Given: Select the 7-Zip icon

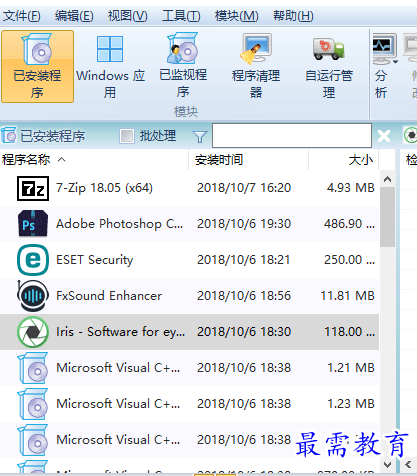Looking at the screenshot, I should [x=33, y=188].
